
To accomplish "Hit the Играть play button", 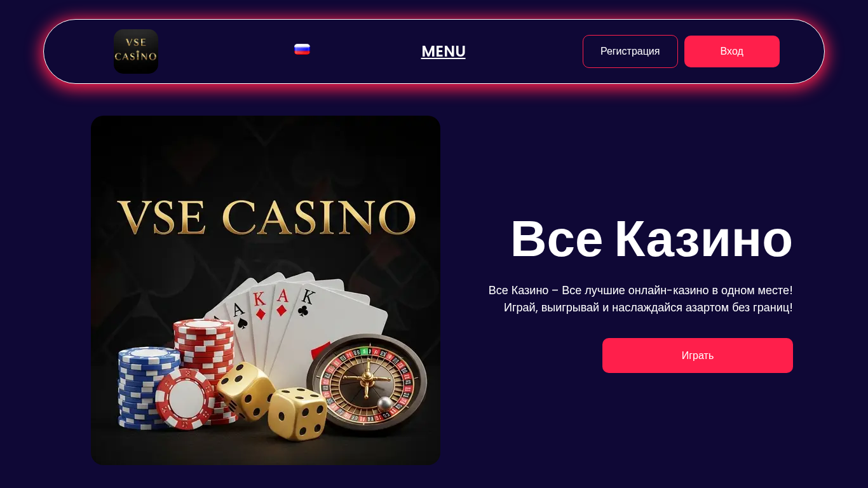I will click(698, 356).
